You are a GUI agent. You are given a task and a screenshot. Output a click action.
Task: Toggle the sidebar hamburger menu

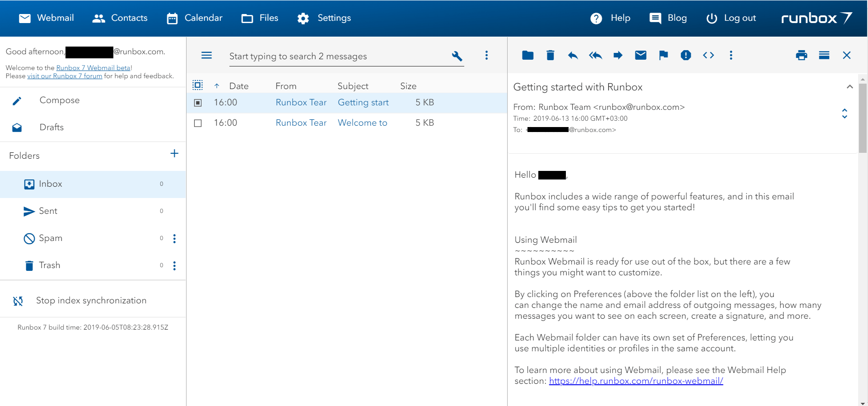206,56
